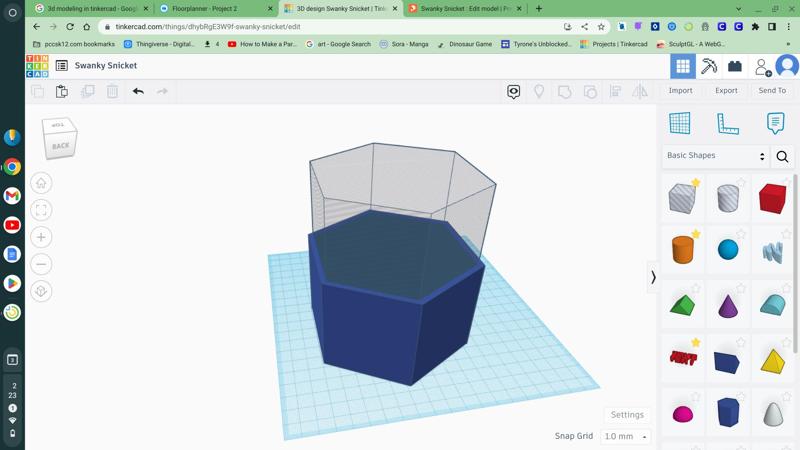Switch to the Floorplanner - Project 2 tab
Viewport: 800px width, 450px height.
click(210, 9)
